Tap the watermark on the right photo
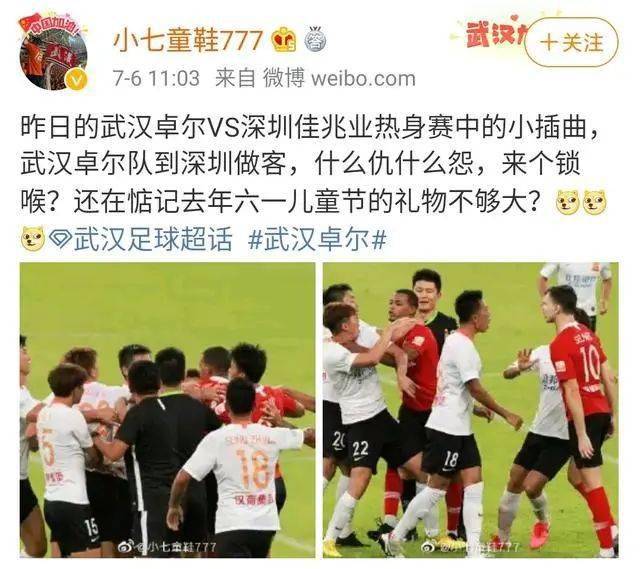The image size is (640, 569). tap(471, 547)
